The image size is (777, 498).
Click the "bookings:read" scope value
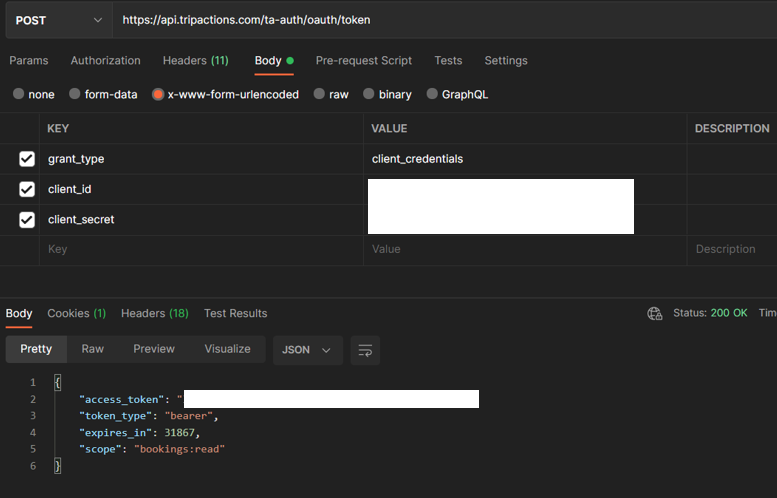pos(179,449)
